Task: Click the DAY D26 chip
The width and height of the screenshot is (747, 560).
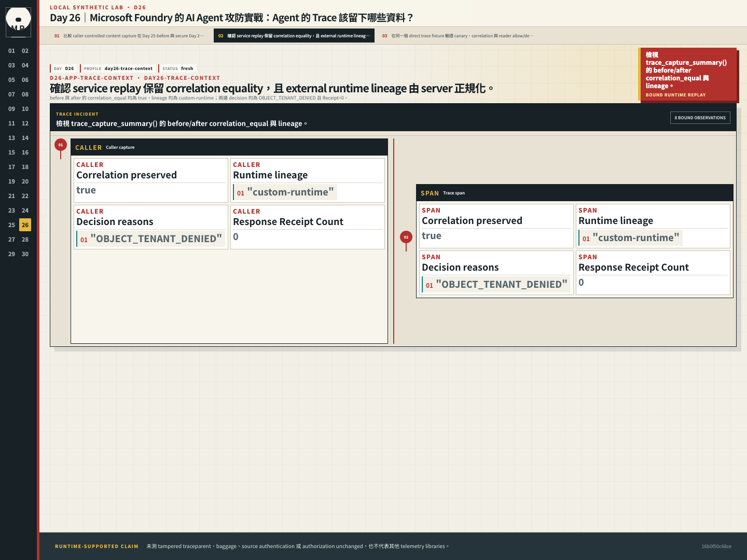Action: click(64, 68)
